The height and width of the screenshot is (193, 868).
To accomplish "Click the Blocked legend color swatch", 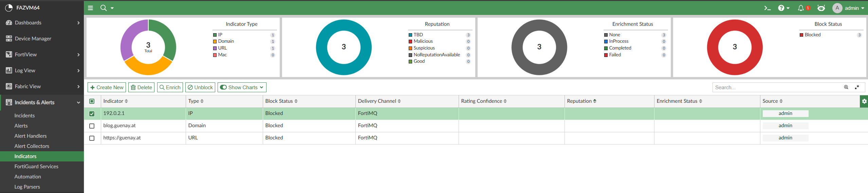I will click(801, 35).
